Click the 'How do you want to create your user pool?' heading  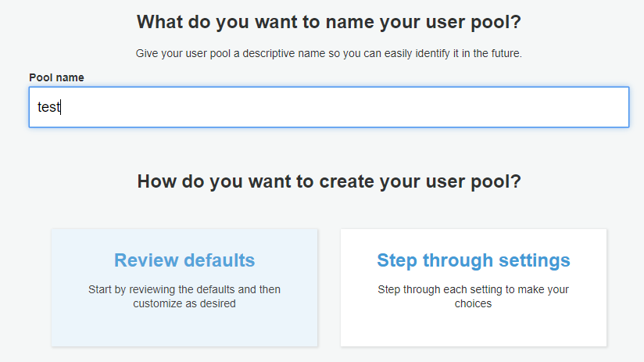pyautogui.click(x=329, y=181)
